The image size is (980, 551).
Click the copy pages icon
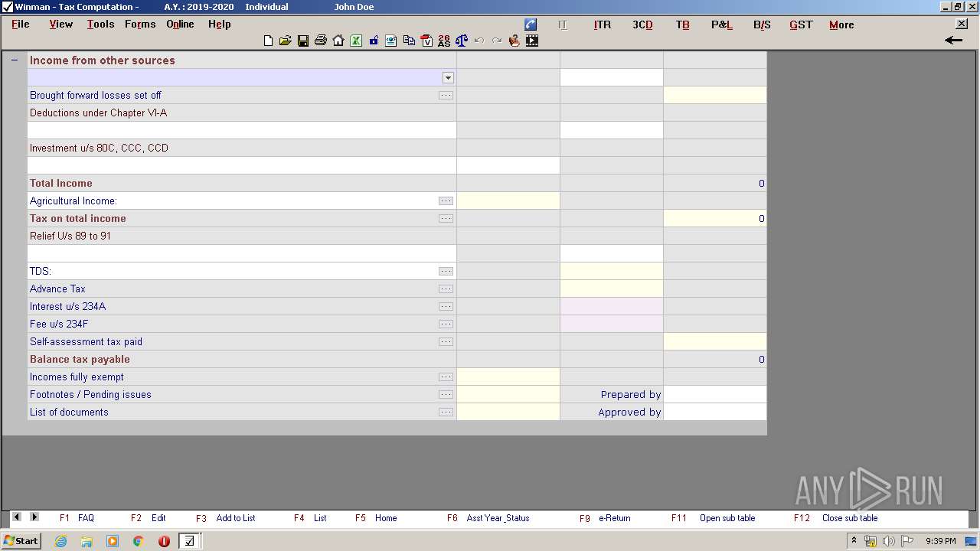[409, 41]
